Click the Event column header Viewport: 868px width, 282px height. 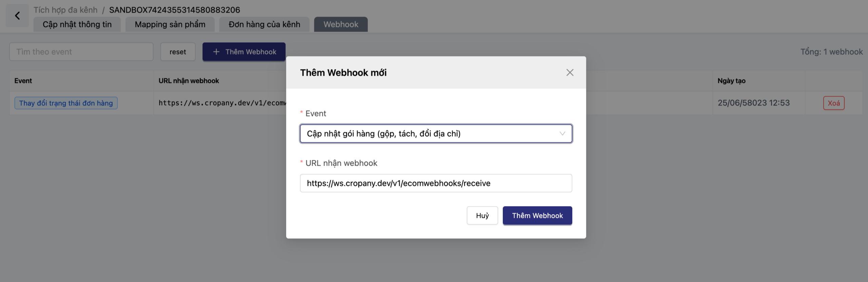pyautogui.click(x=23, y=81)
